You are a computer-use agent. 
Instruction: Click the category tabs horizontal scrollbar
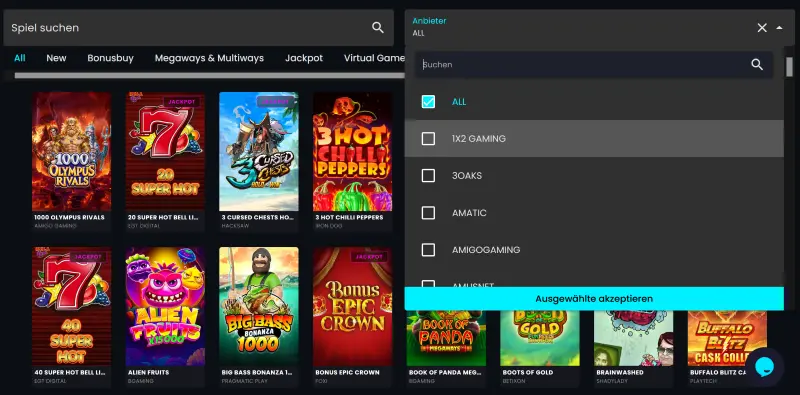[209, 76]
